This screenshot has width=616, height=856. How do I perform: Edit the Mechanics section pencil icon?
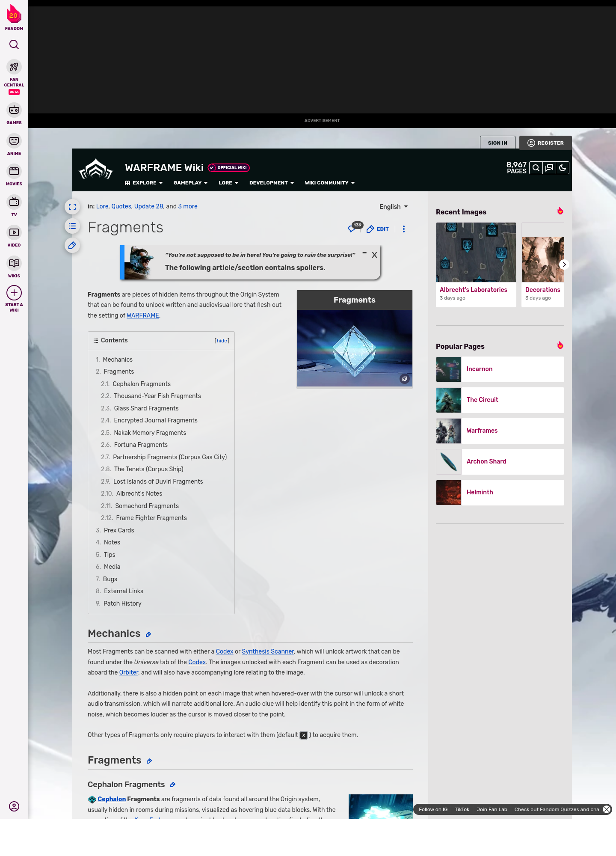(x=148, y=634)
